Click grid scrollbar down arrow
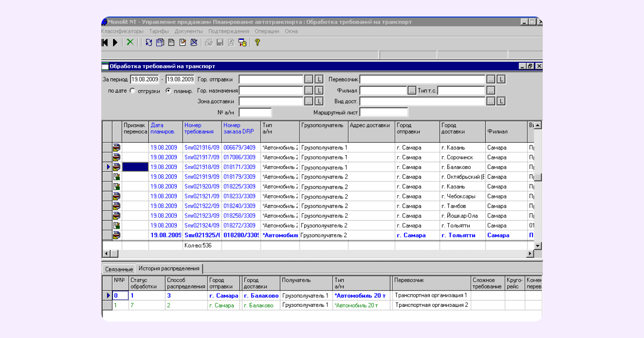The width and height of the screenshot is (644, 338). pyautogui.click(x=538, y=246)
